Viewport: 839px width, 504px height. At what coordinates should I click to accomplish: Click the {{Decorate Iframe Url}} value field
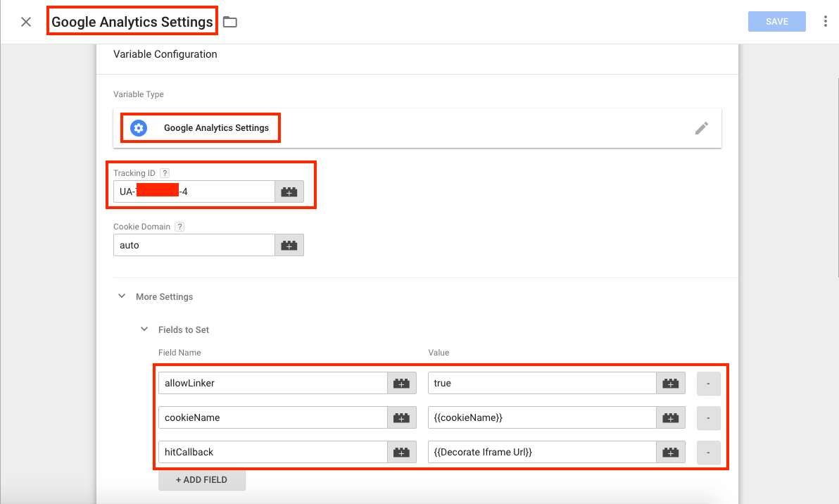(x=542, y=452)
